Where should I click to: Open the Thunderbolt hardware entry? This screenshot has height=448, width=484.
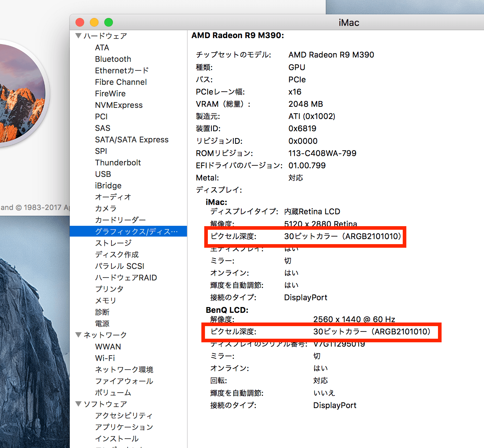118,163
